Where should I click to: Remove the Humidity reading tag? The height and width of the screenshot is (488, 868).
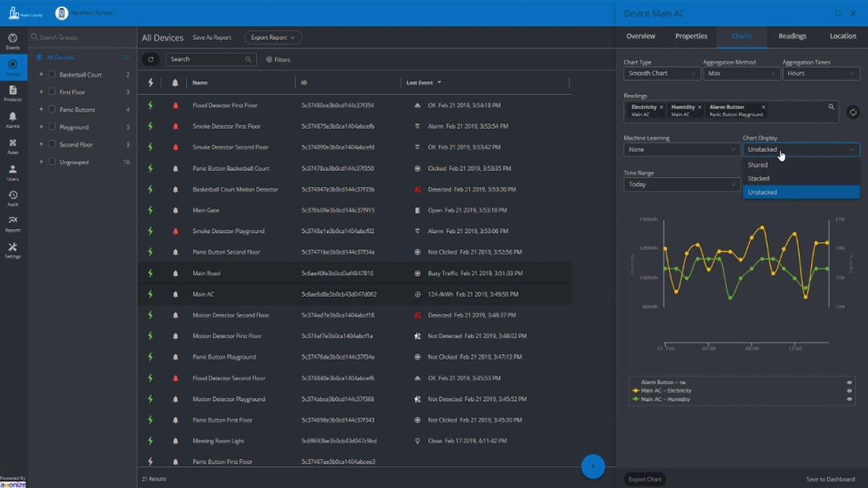(x=701, y=107)
